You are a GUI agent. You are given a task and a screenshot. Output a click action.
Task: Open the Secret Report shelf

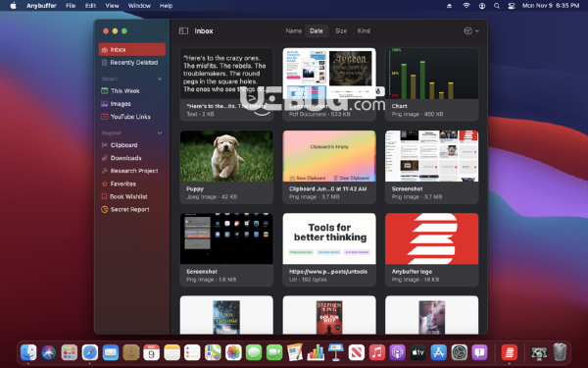(131, 209)
